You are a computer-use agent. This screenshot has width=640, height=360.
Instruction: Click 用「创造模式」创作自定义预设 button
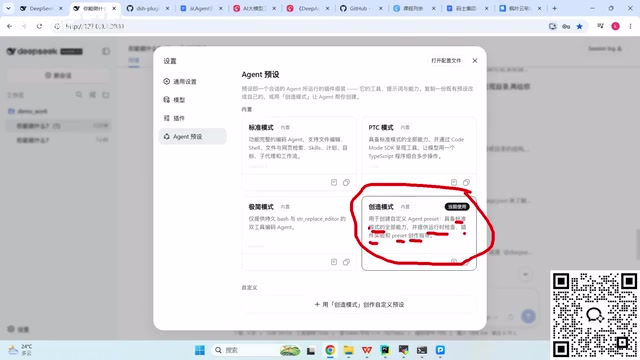(359, 304)
